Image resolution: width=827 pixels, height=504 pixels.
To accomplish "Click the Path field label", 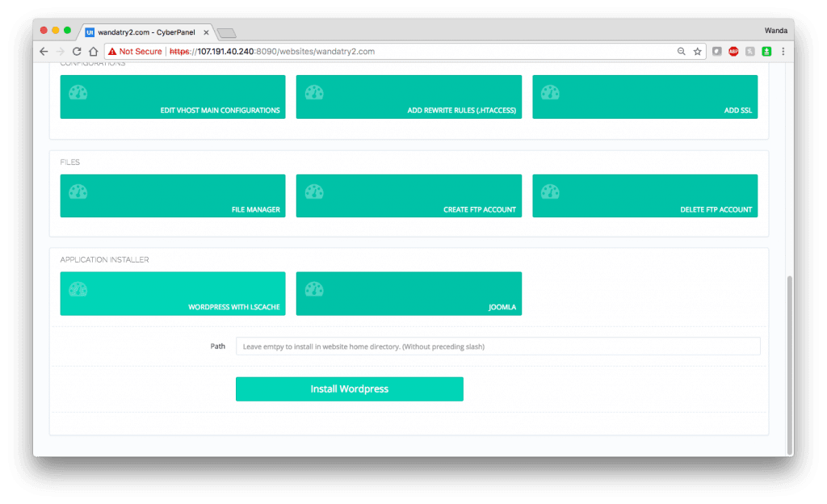I will [x=218, y=346].
